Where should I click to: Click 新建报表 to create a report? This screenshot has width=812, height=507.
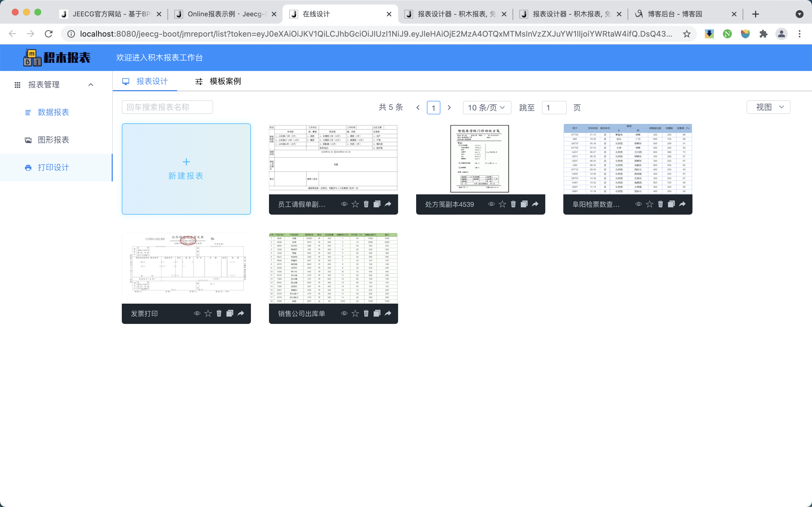click(186, 169)
